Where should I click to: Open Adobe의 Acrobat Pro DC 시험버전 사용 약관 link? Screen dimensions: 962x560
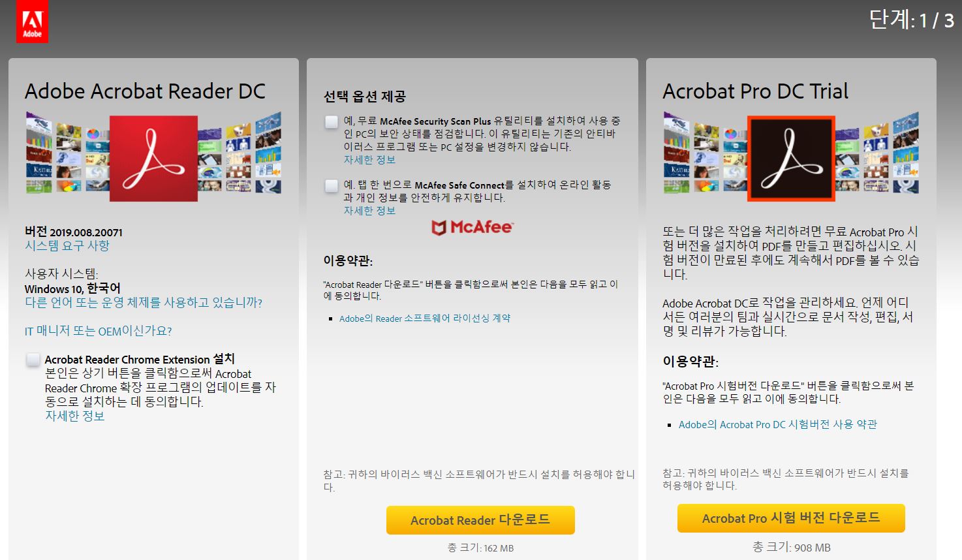tap(778, 425)
